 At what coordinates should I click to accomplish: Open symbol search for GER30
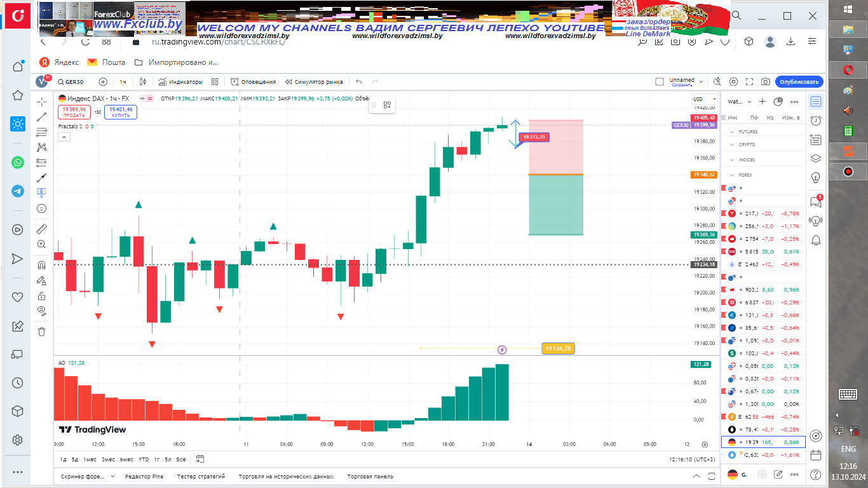click(71, 82)
